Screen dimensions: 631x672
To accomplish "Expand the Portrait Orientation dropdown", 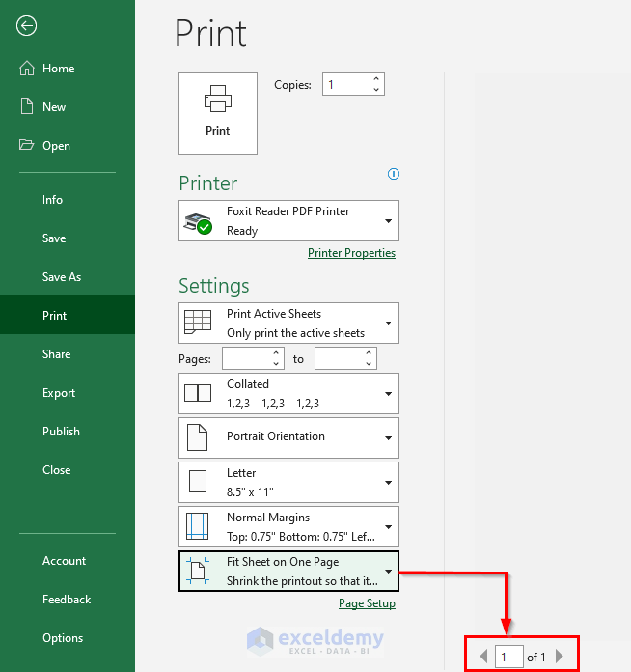I will click(388, 438).
